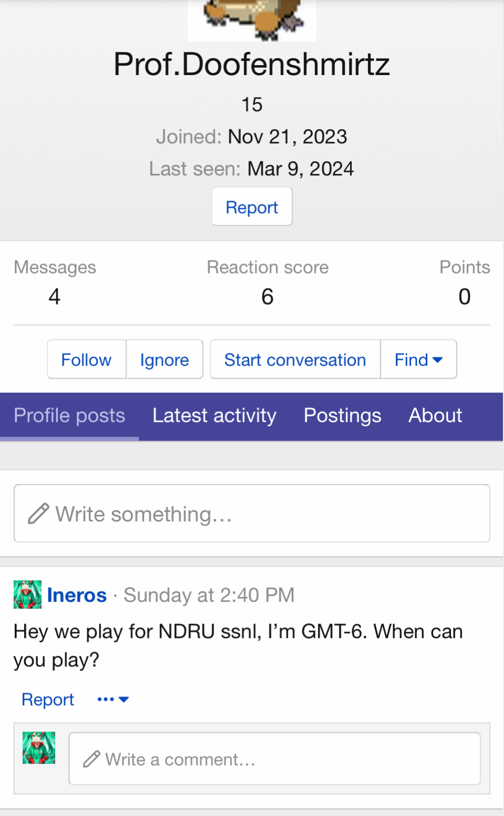Switch to the Profile posts tab
Image resolution: width=504 pixels, height=816 pixels.
pyautogui.click(x=69, y=416)
